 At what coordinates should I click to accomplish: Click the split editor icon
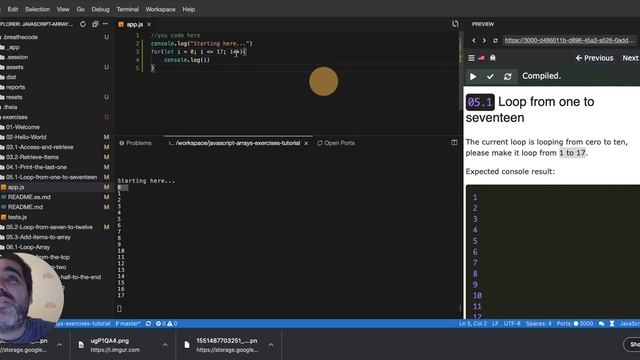point(455,24)
